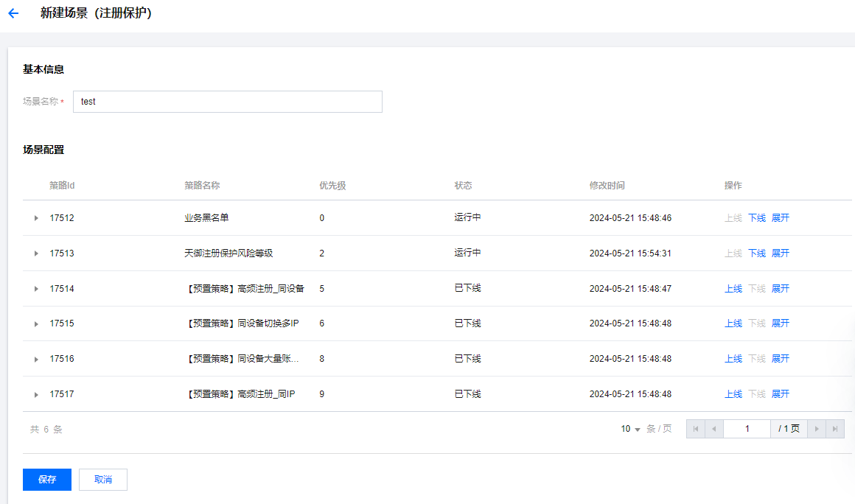Click timestamp 2024-05-21 15:54:31

pos(630,253)
